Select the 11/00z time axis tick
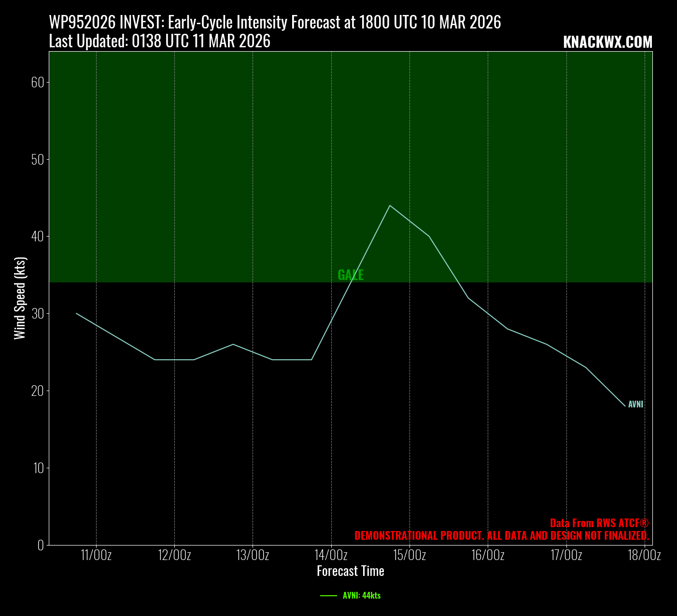This screenshot has width=677, height=616. click(96, 555)
